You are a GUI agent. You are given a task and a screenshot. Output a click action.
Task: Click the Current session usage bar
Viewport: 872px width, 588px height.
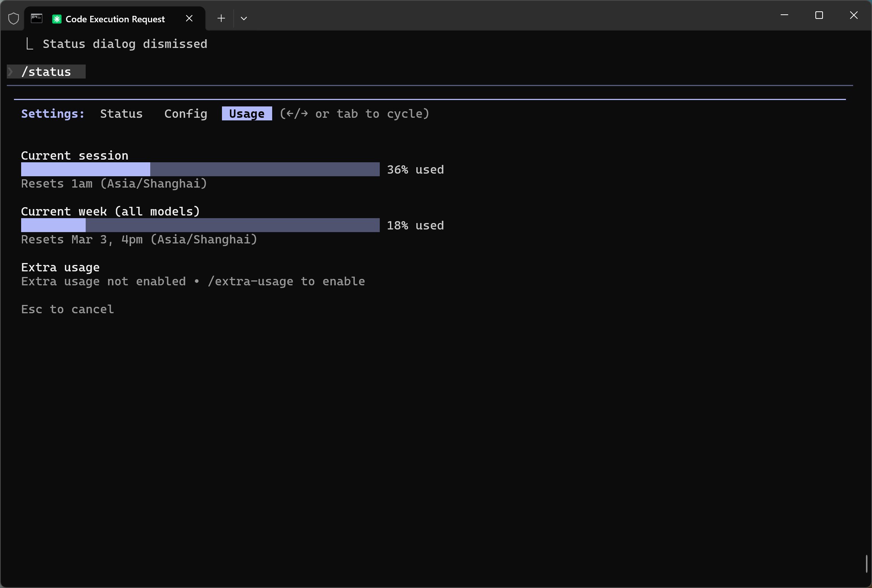tap(200, 169)
